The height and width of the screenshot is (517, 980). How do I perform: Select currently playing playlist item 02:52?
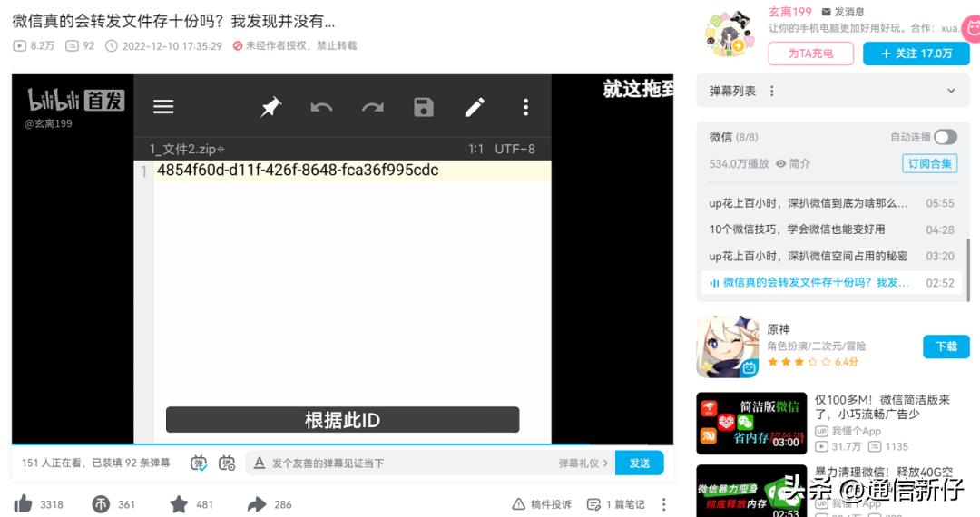click(831, 282)
